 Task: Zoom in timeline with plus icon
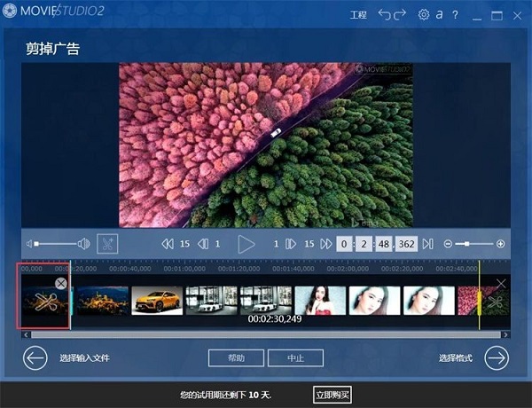[x=500, y=244]
